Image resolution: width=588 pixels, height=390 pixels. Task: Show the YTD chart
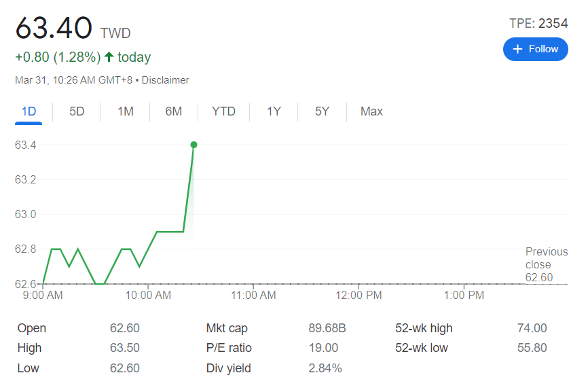tap(223, 111)
